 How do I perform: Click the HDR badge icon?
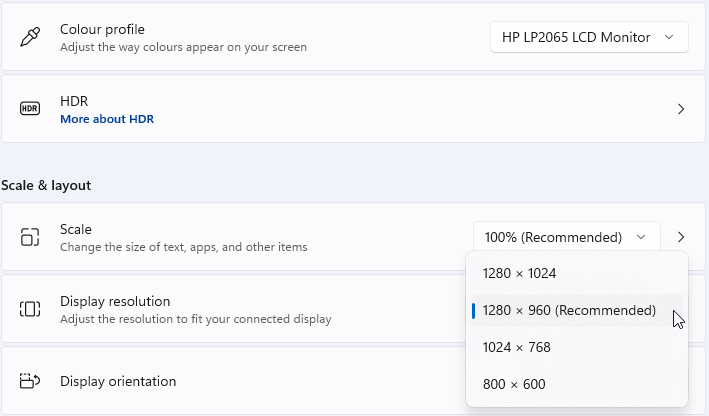30,109
